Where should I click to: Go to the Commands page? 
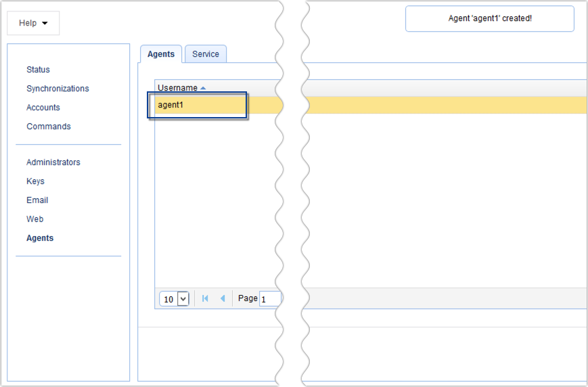click(49, 127)
